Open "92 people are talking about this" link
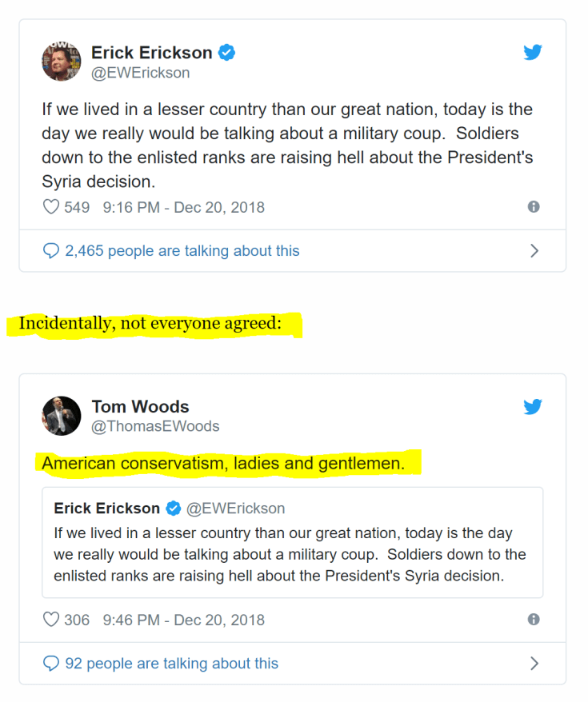The height and width of the screenshot is (702, 588). pos(171,664)
